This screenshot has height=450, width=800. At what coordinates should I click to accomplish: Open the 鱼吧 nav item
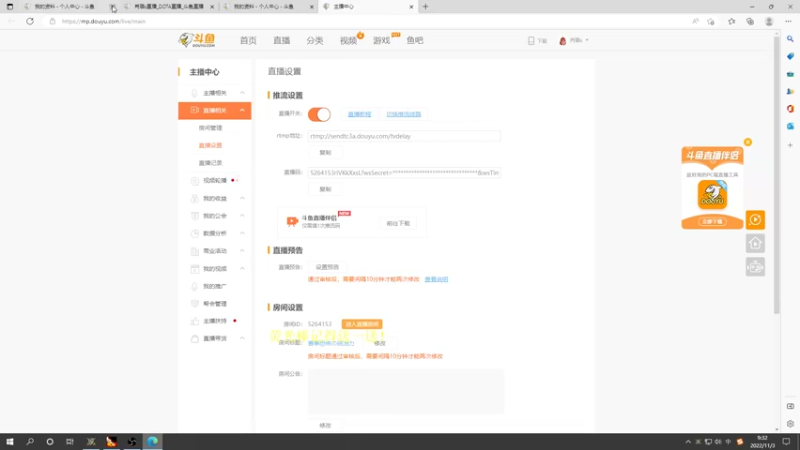(415, 40)
